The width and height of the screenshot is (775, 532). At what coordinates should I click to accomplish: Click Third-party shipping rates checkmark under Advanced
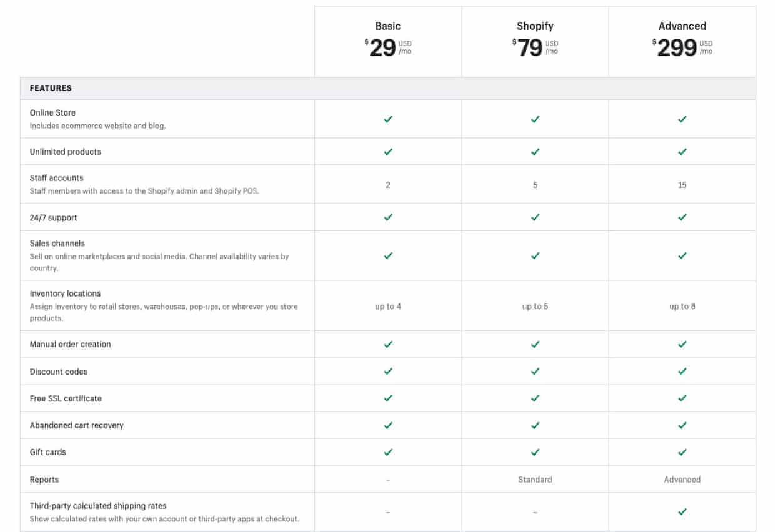click(x=682, y=511)
